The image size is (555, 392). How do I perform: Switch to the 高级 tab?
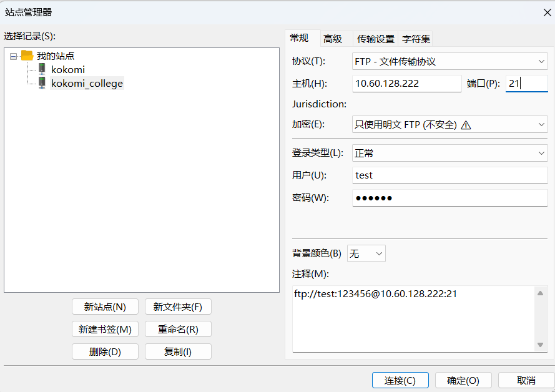click(x=333, y=39)
